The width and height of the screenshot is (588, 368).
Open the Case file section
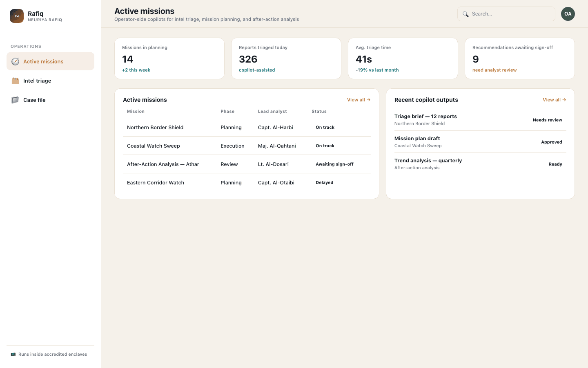(50, 100)
